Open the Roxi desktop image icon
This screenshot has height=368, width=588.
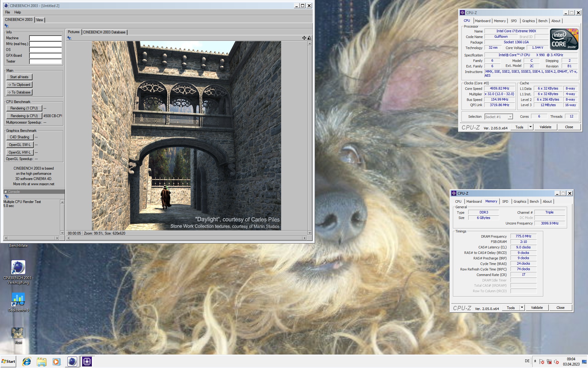point(18,333)
